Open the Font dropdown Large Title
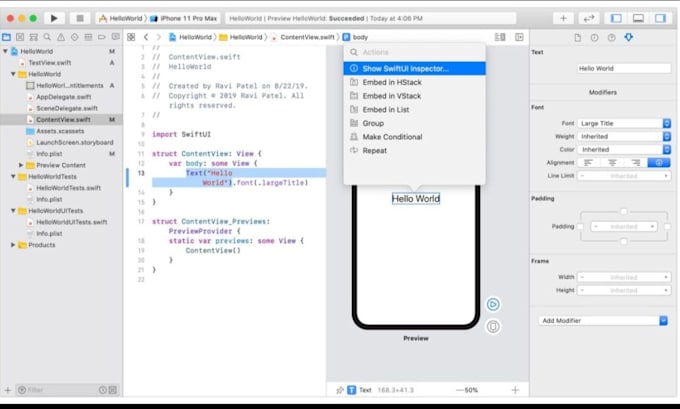This screenshot has height=409, width=680. [624, 124]
